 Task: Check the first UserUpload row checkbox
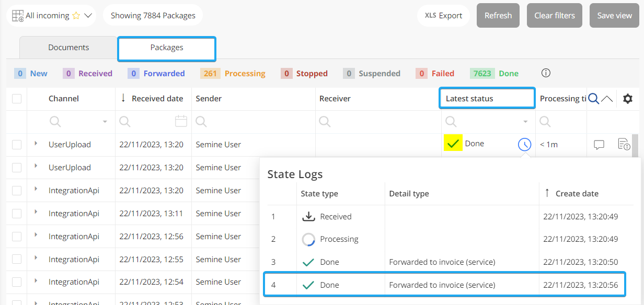click(17, 145)
